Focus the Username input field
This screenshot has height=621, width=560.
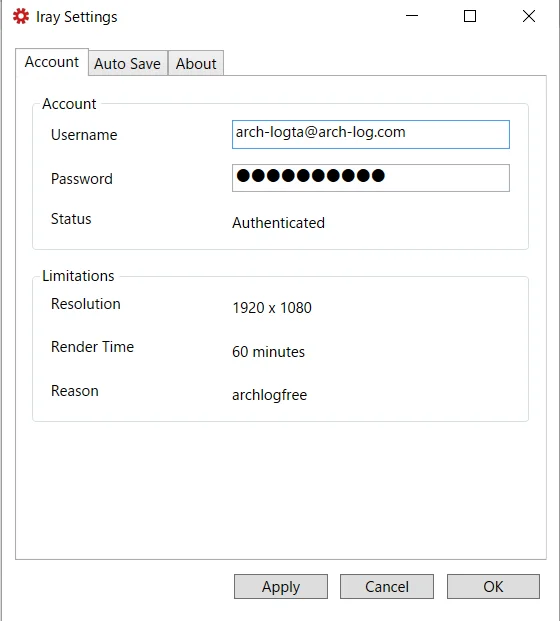tap(371, 135)
